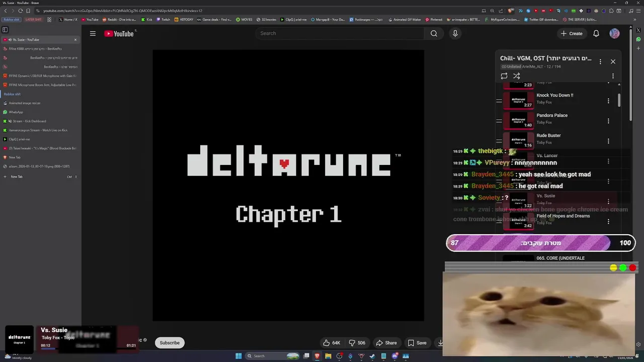The height and width of the screenshot is (362, 644).
Task: Toggle playlist shuffle
Action: (x=516, y=76)
